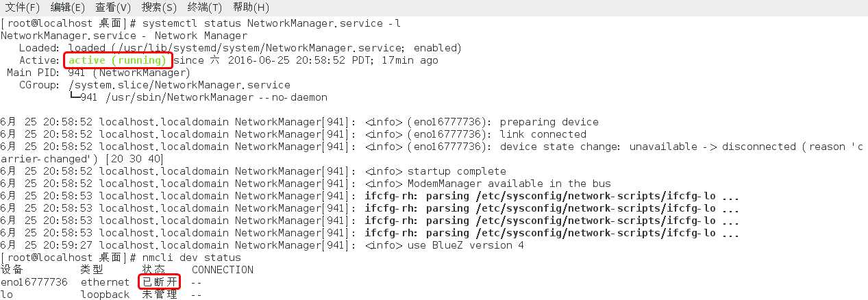Click the green active (running) status text

coord(118,60)
